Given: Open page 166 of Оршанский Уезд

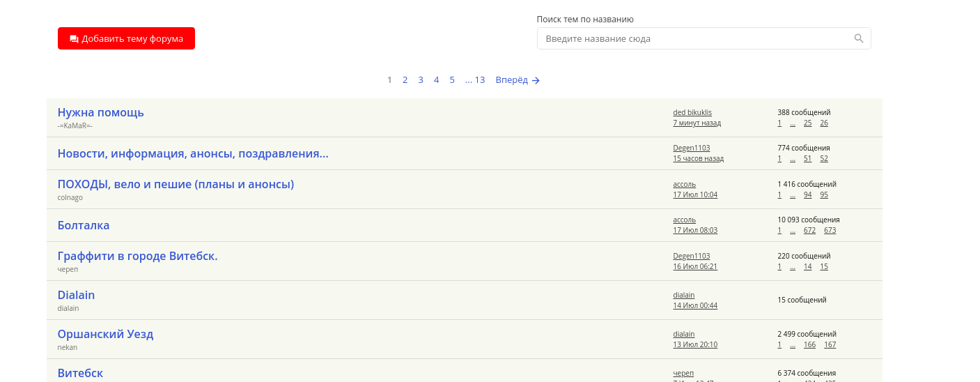Looking at the screenshot, I should [x=809, y=344].
